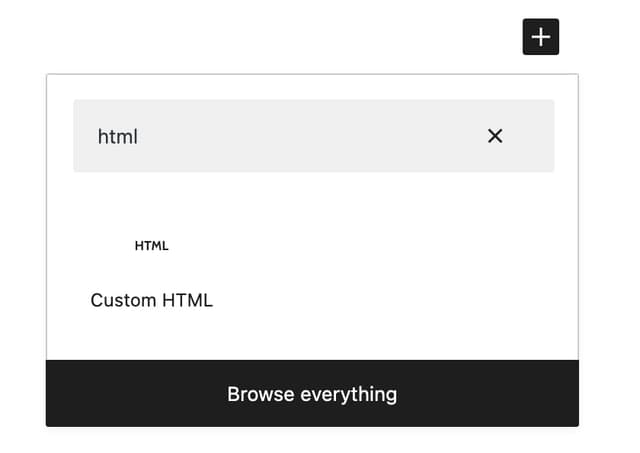The image size is (640, 453).
Task: Open Browse everything
Action: (312, 393)
